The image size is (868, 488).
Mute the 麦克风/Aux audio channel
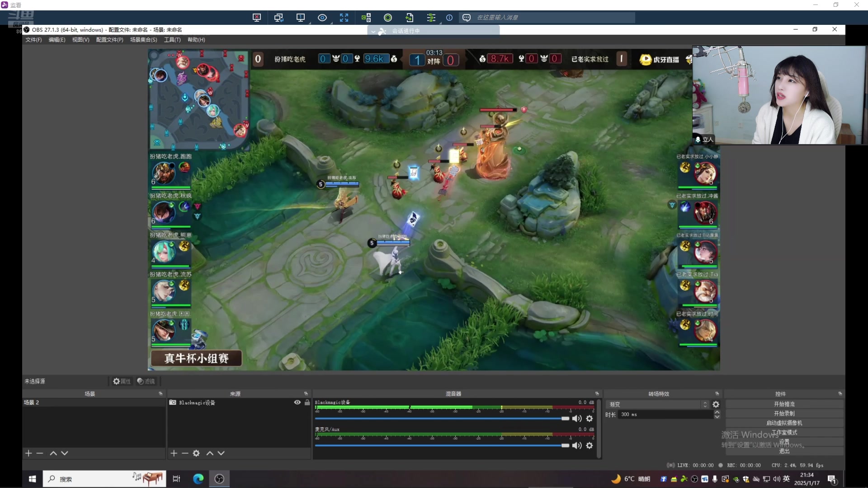(x=577, y=446)
